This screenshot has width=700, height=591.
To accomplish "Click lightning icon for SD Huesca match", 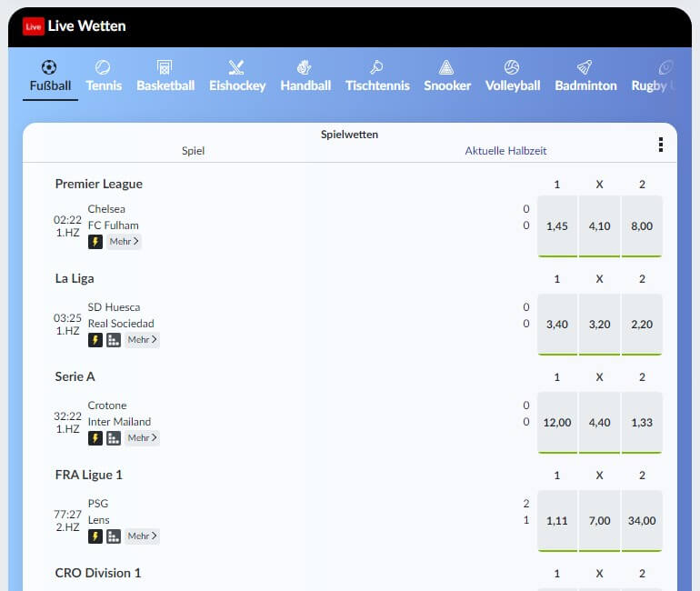I will [x=95, y=340].
